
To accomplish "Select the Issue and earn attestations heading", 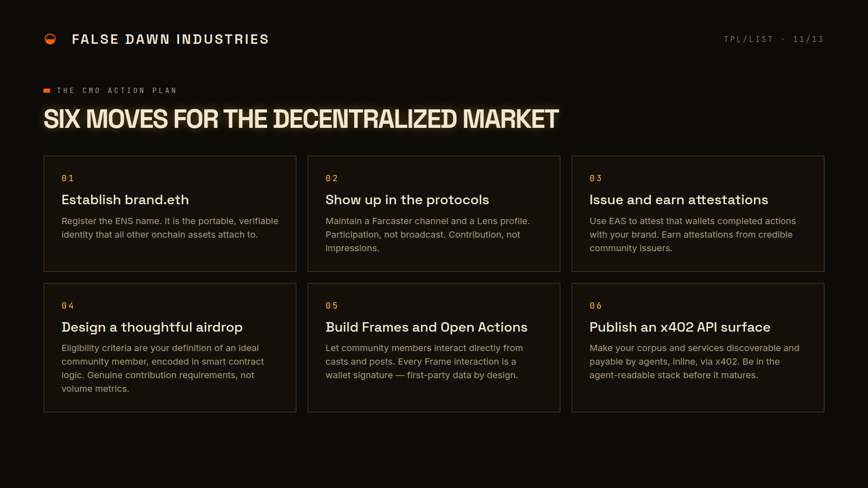I will (x=679, y=200).
